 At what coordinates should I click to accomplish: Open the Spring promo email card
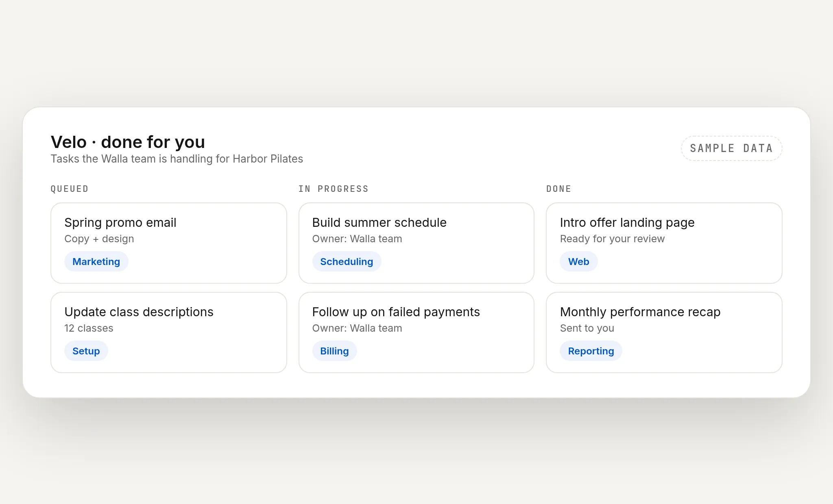[x=169, y=243]
